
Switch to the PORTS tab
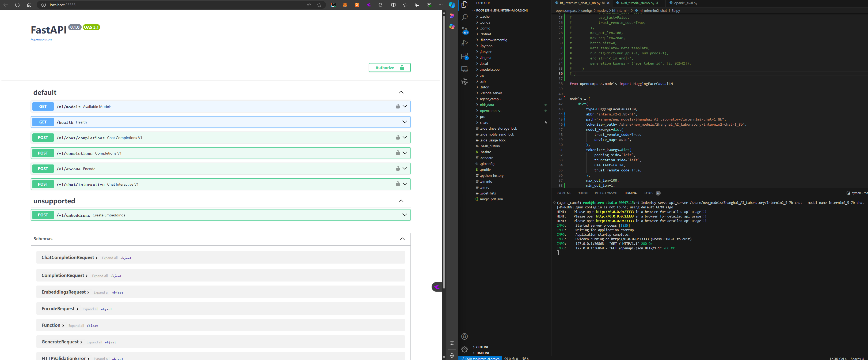649,193
